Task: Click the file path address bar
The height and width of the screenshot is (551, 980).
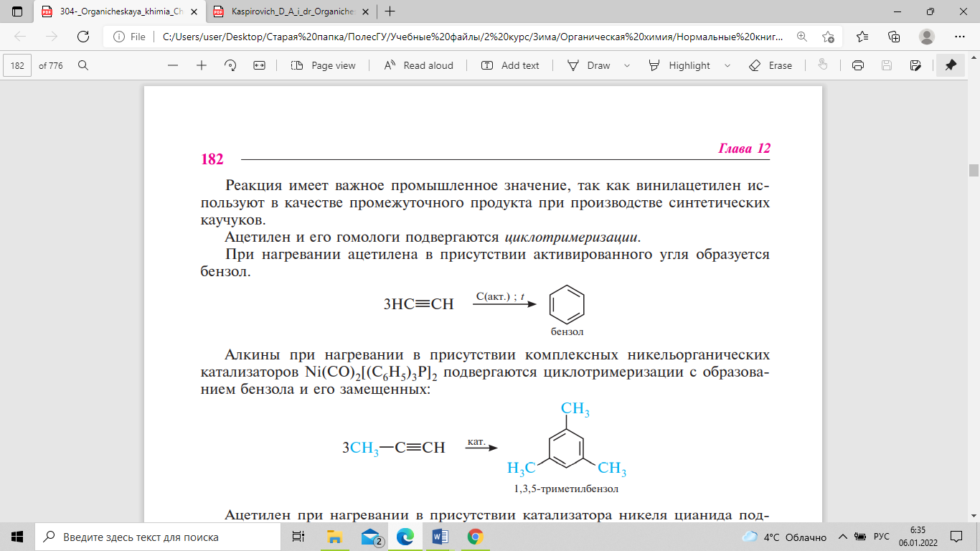Action: click(x=472, y=37)
